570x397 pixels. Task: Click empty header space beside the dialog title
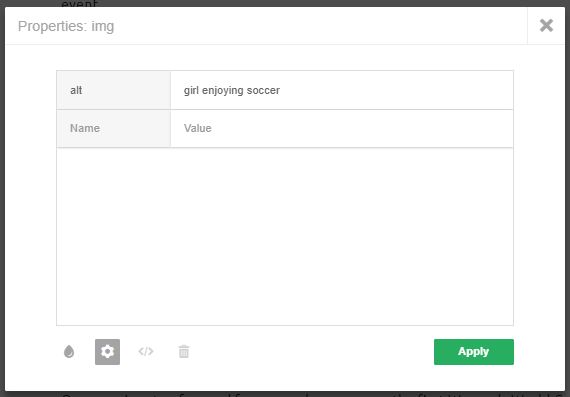(320, 26)
